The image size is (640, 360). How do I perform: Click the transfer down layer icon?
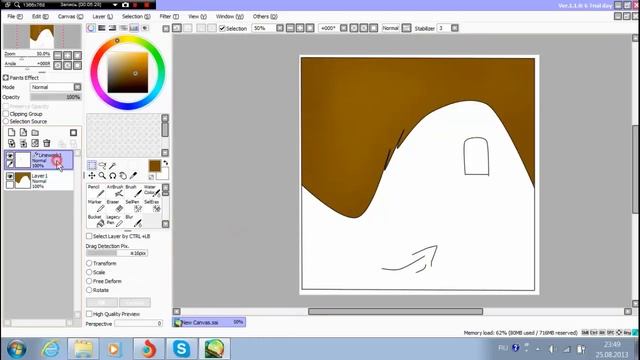click(x=11, y=143)
